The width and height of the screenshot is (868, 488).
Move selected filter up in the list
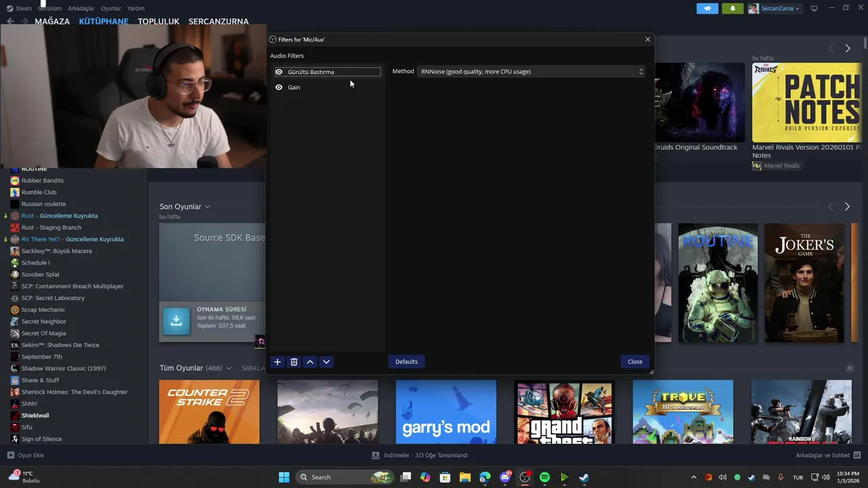coord(310,362)
